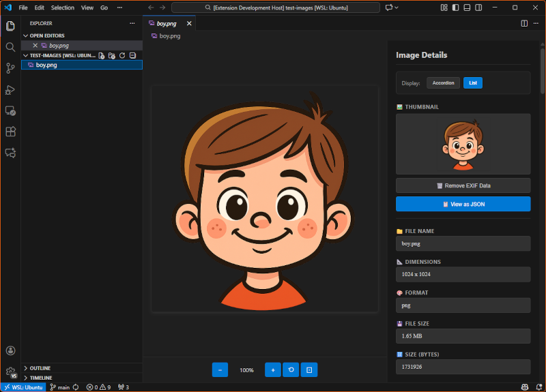Image resolution: width=546 pixels, height=392 pixels.
Task: Click the reset zoom button below image
Action: pos(291,370)
